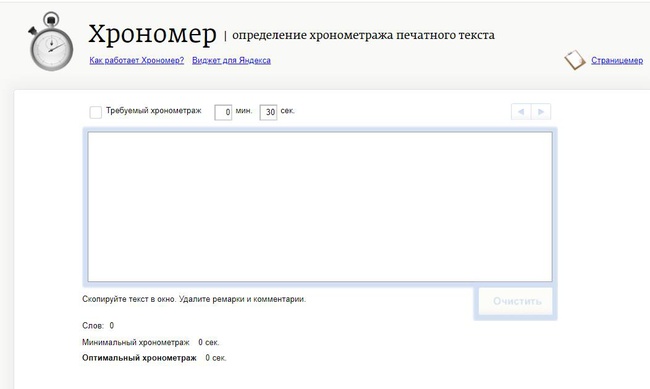The width and height of the screenshot is (650, 389).
Task: Click the right arrow redo button
Action: pos(541,112)
